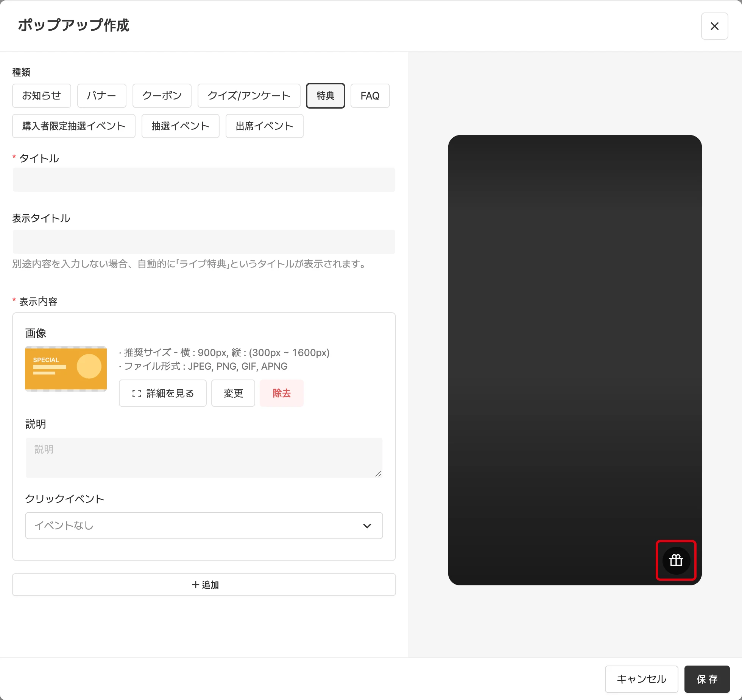
Task: Choose the クイズ/アンケート type
Action: coord(249,96)
